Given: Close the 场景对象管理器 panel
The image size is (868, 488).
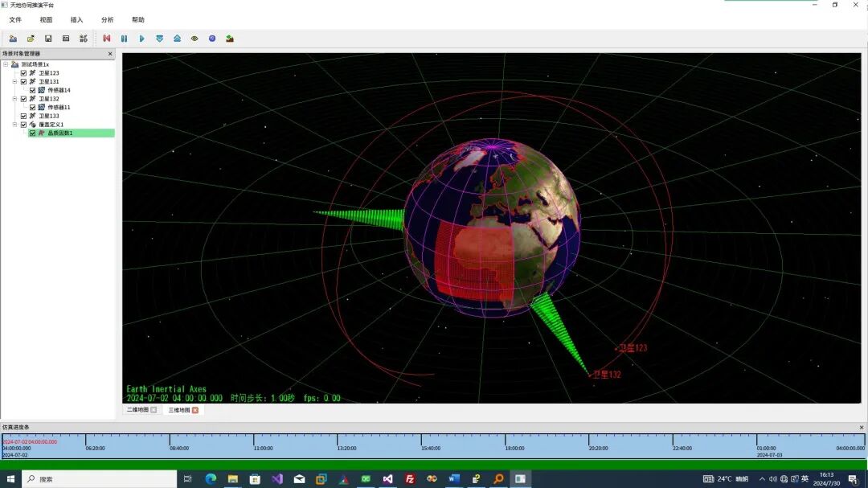Looking at the screenshot, I should pos(109,54).
